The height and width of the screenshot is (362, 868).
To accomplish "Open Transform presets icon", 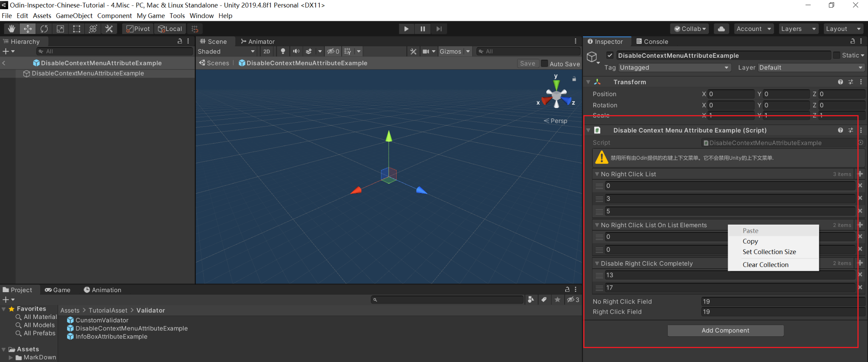I will coord(851,82).
